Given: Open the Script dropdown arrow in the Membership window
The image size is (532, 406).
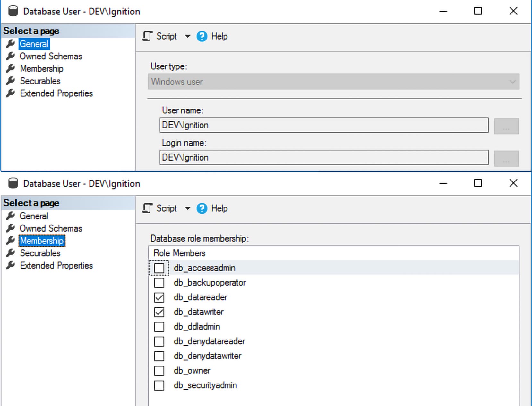Looking at the screenshot, I should coord(188,208).
